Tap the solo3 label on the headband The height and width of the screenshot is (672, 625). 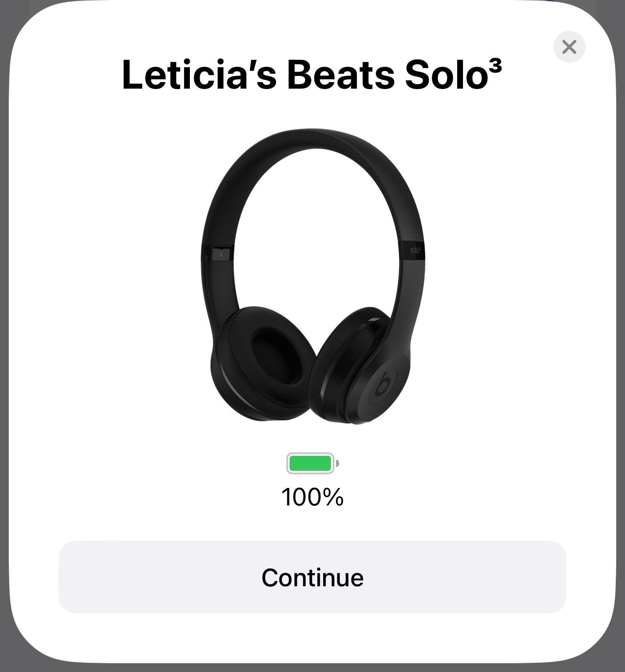click(415, 249)
